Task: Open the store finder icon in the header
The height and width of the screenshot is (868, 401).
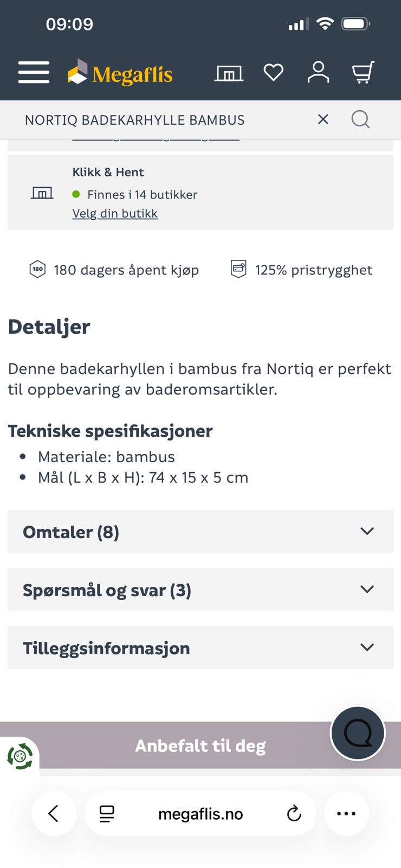Action: click(229, 72)
